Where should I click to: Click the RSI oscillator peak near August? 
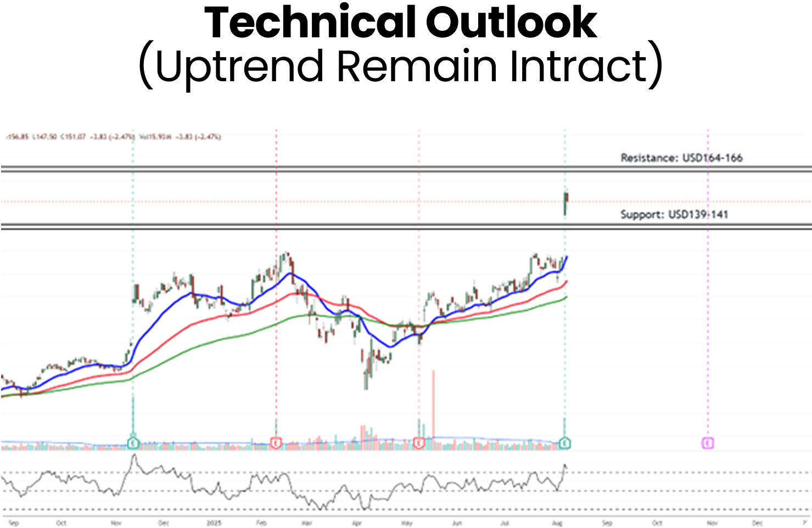pyautogui.click(x=565, y=466)
